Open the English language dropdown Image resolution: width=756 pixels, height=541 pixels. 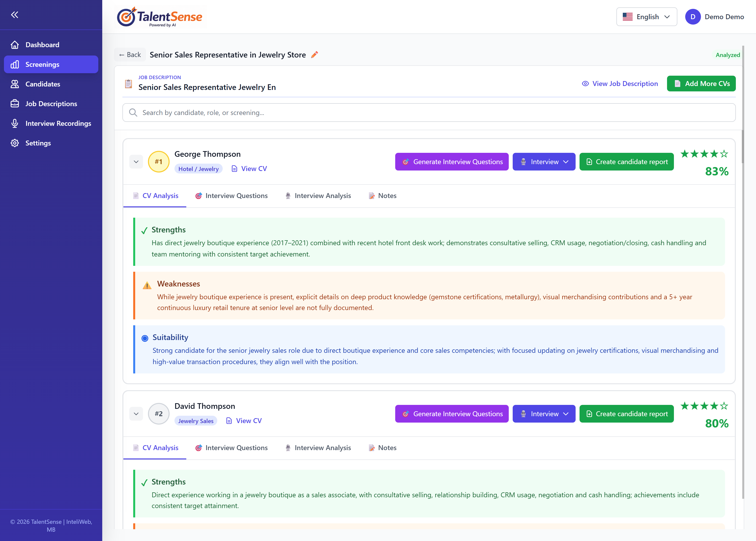click(646, 17)
